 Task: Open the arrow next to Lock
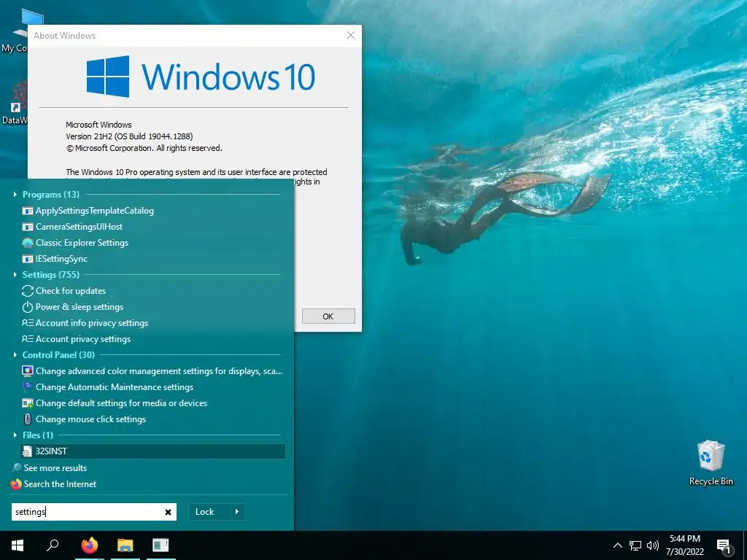[237, 512]
